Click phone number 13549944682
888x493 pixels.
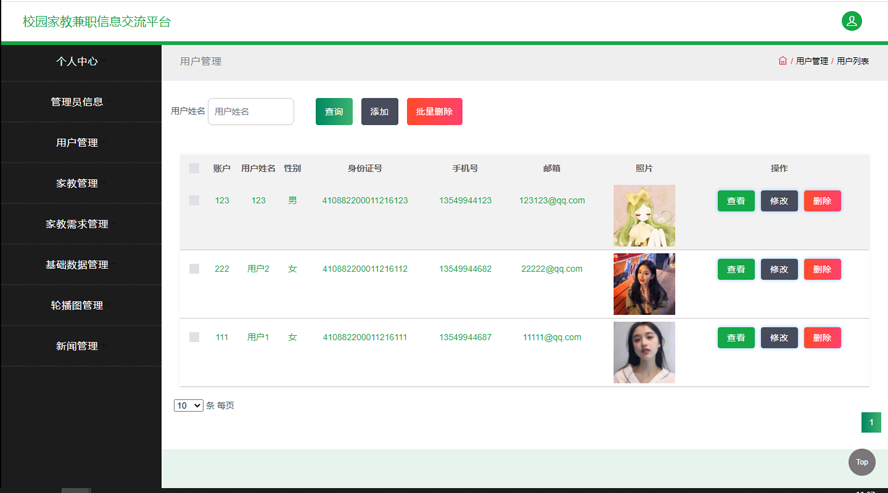(x=465, y=269)
